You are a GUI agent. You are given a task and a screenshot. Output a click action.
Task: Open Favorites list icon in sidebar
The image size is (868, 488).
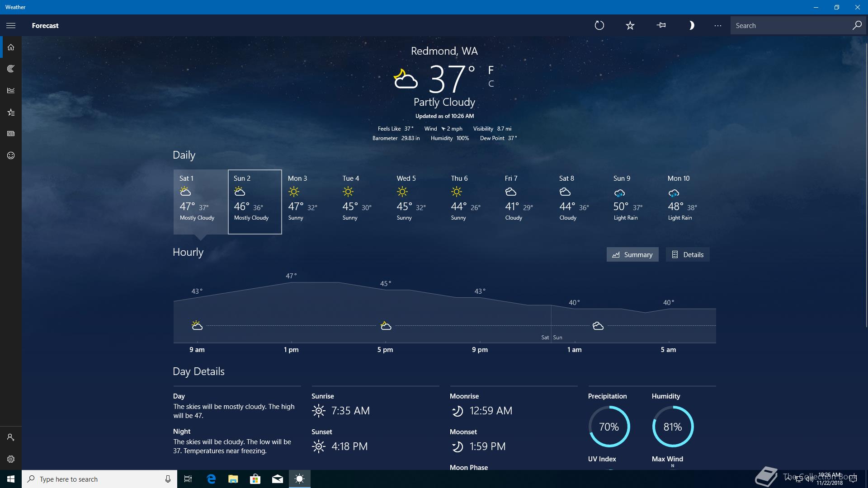(x=11, y=112)
